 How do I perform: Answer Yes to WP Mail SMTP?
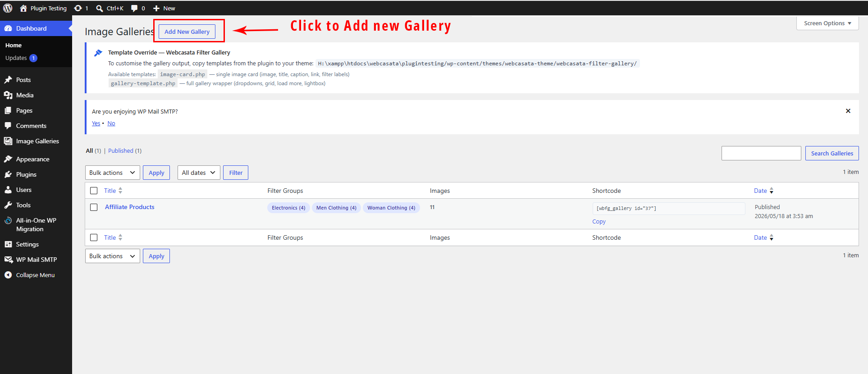pyautogui.click(x=96, y=123)
